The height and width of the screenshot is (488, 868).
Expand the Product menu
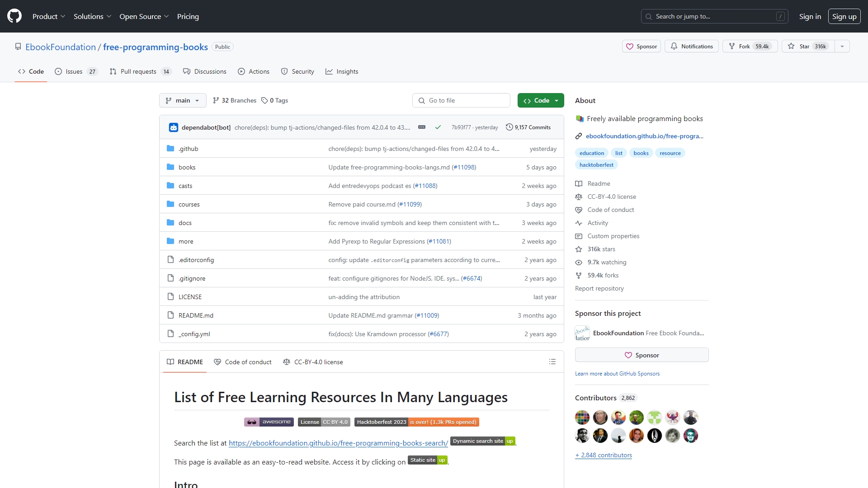coord(49,16)
